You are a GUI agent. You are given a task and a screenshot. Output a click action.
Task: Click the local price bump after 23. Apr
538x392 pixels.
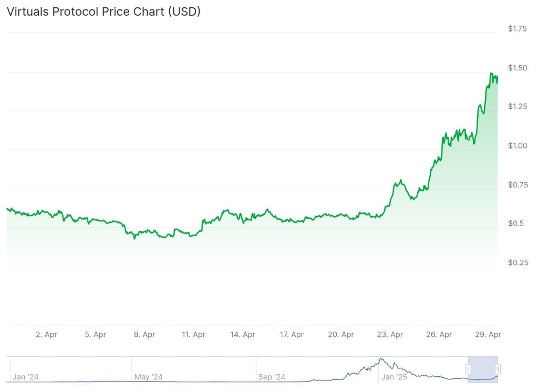[400, 181]
